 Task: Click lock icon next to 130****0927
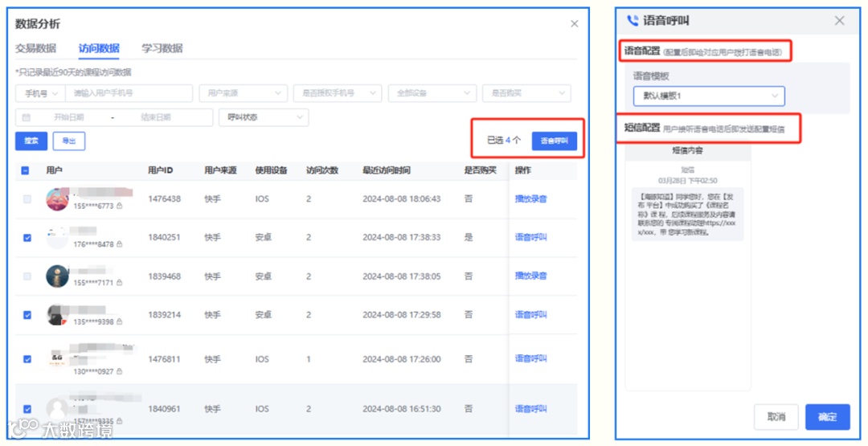pyautogui.click(x=120, y=371)
